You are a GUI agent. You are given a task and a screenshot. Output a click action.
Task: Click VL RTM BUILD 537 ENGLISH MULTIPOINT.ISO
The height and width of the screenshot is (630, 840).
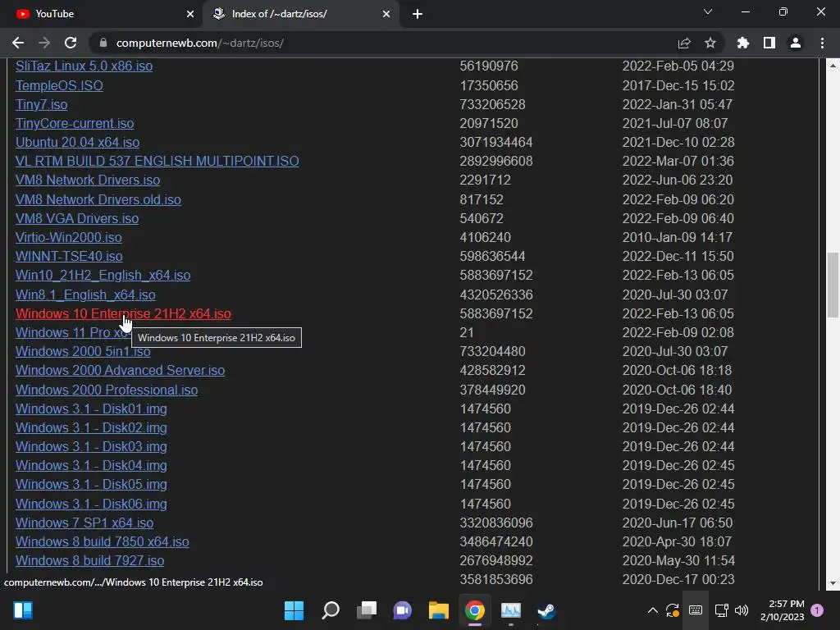click(157, 161)
